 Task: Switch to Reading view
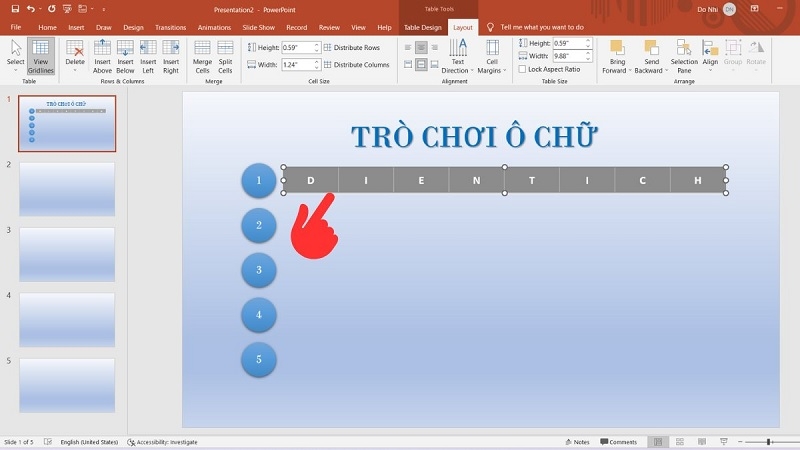tap(702, 442)
